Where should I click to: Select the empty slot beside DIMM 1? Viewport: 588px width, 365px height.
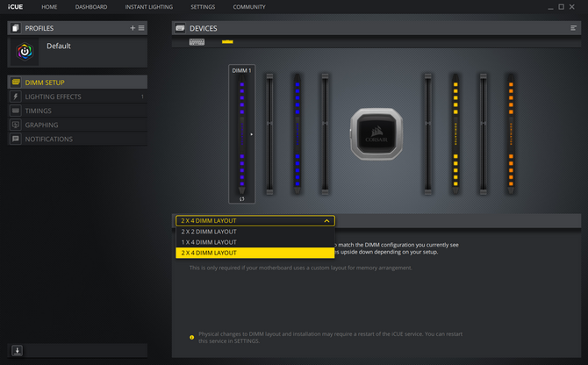(269, 133)
